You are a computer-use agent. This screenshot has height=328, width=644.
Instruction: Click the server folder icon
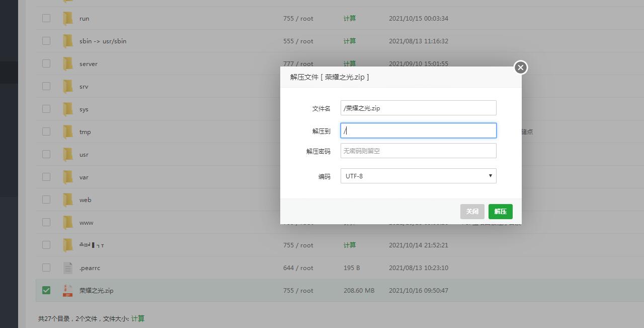click(x=68, y=64)
